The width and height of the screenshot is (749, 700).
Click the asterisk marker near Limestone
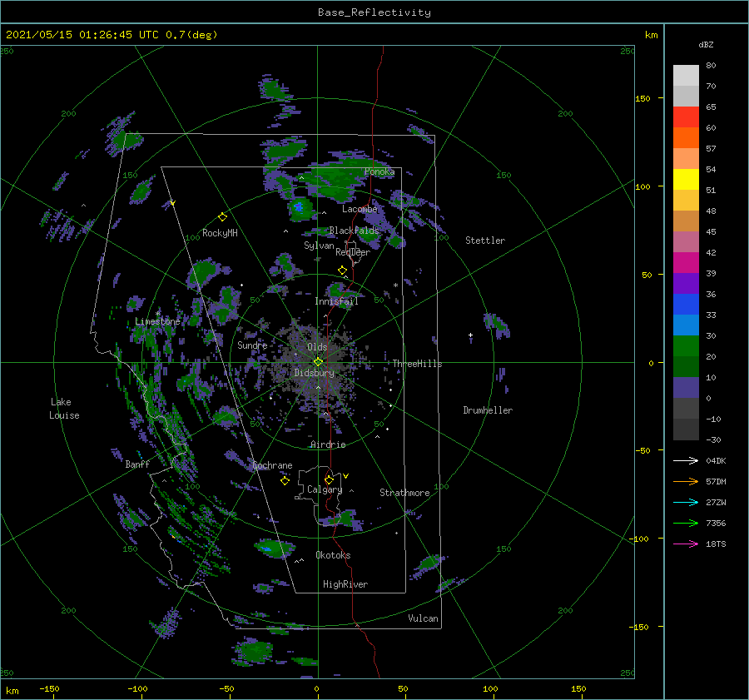pyautogui.click(x=157, y=314)
